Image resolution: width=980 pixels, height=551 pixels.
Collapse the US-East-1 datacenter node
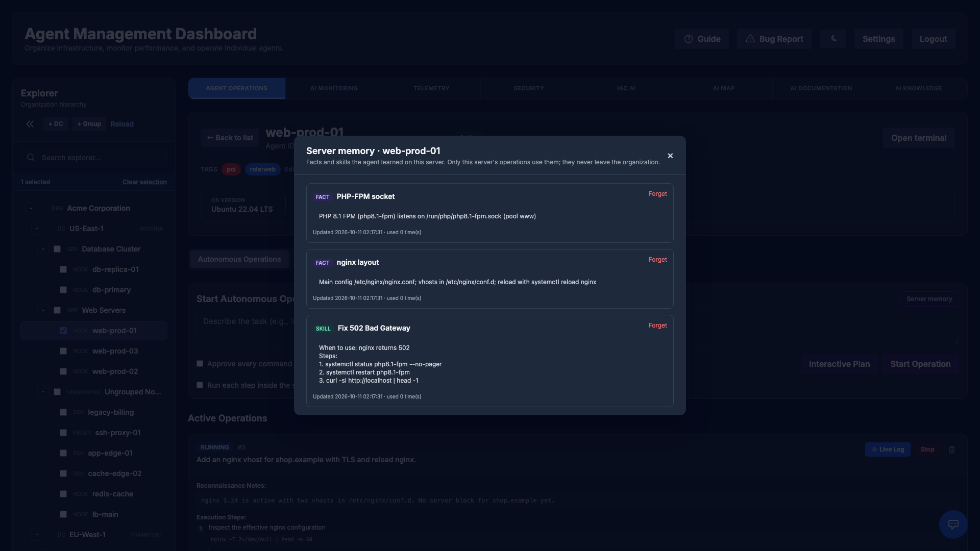point(37,229)
